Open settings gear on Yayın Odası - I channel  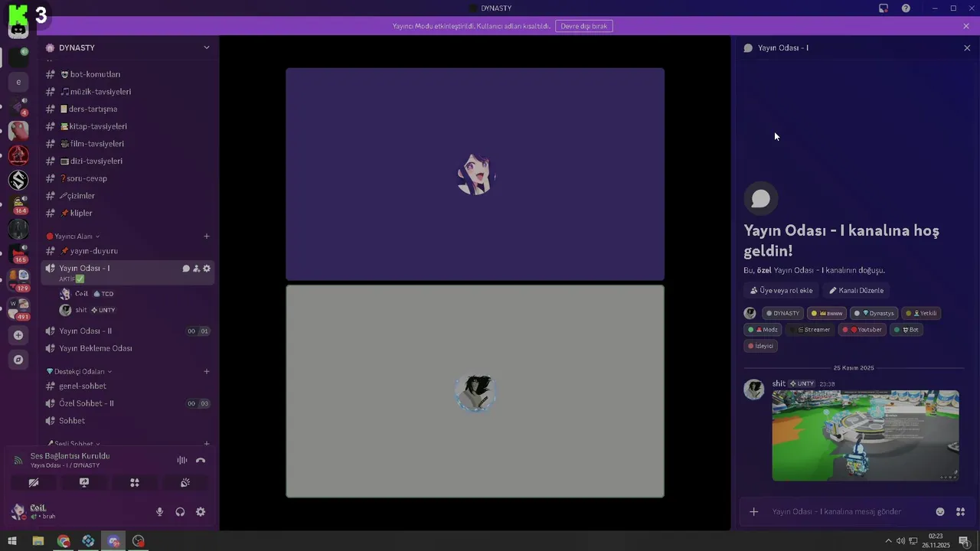207,269
